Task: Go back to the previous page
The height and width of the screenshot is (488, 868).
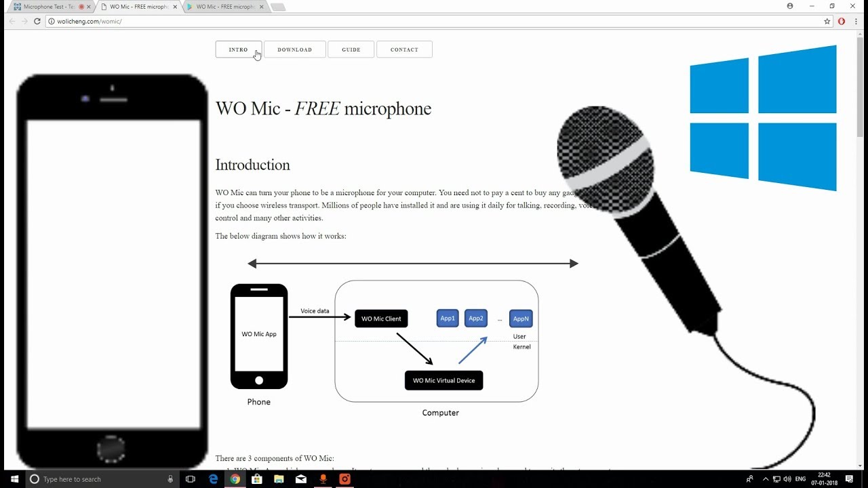Action: pos(12,21)
